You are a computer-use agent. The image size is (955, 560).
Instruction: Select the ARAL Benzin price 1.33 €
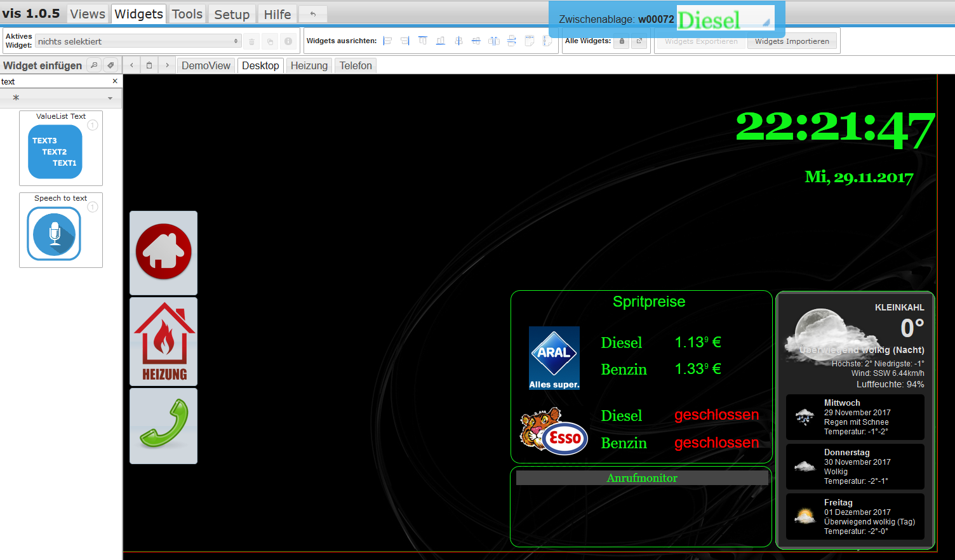698,369
